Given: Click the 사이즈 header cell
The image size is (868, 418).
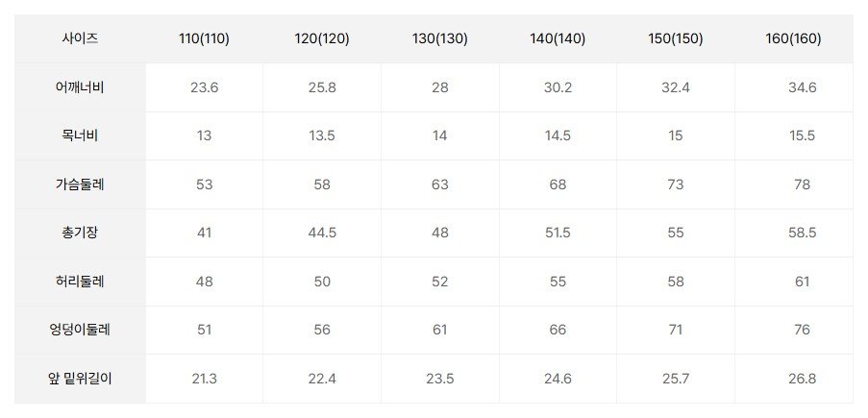Looking at the screenshot, I should (x=81, y=39).
